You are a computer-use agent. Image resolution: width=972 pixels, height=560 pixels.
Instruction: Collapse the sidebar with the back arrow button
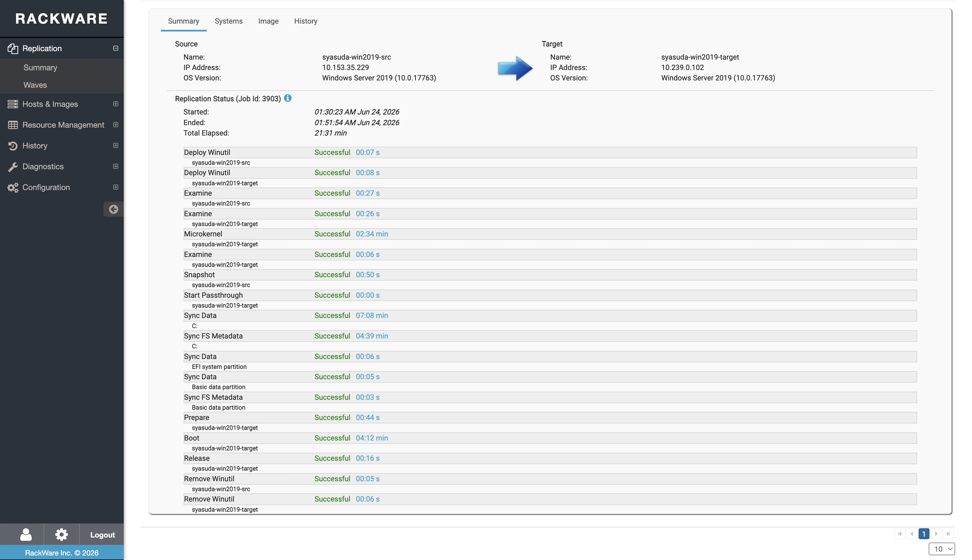[x=113, y=209]
